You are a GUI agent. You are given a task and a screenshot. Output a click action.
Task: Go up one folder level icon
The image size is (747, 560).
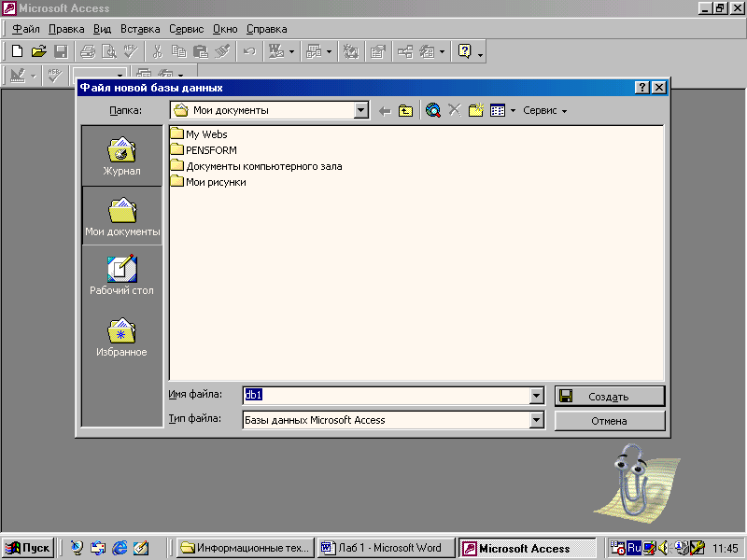coord(405,111)
